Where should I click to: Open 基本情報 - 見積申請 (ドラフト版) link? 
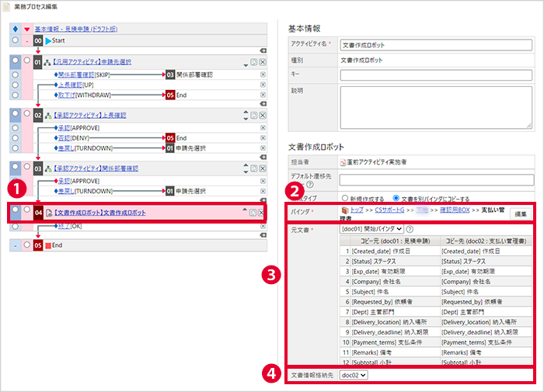(76, 29)
